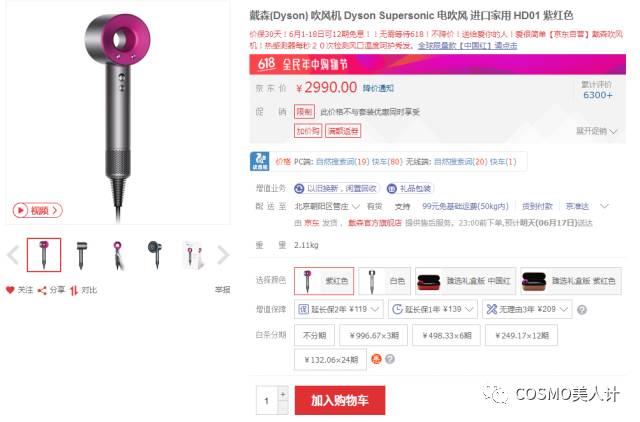Click the 以旧换新 trade-in icon

click(x=299, y=188)
